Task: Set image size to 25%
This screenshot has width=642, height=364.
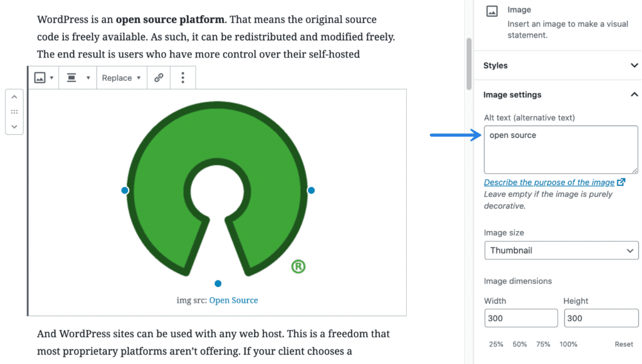Action: (x=496, y=345)
